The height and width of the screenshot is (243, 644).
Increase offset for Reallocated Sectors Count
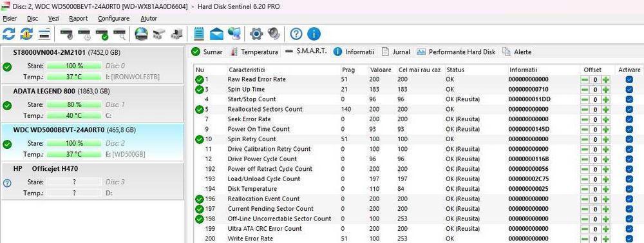606,110
